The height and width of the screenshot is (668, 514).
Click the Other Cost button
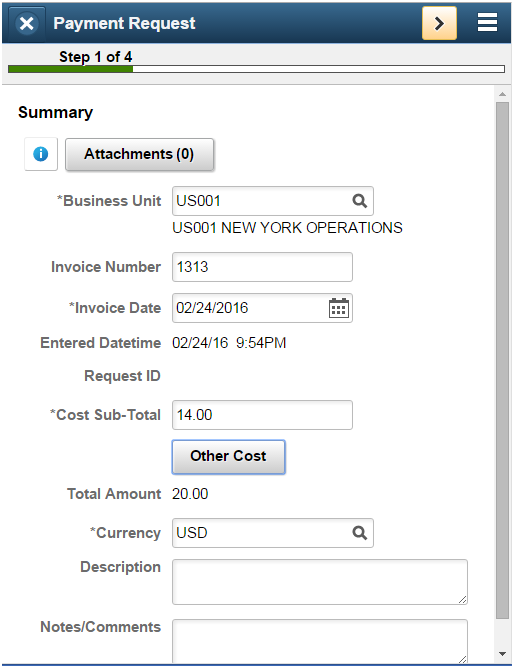point(229,457)
